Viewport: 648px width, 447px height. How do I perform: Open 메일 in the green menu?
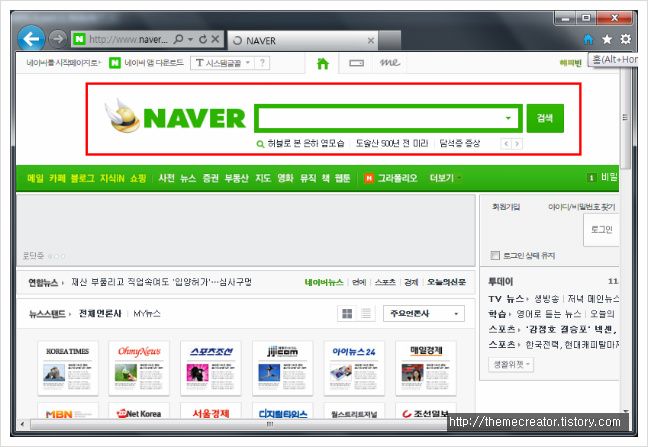[35, 178]
